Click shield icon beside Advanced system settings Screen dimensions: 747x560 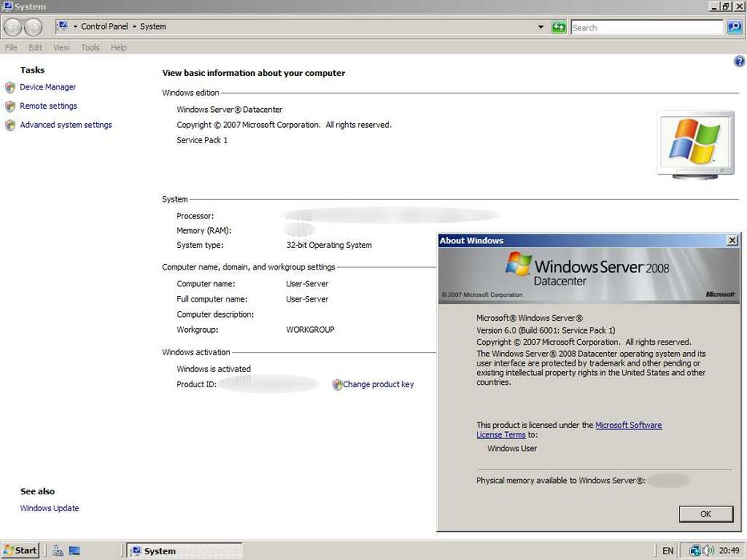pyautogui.click(x=10, y=126)
